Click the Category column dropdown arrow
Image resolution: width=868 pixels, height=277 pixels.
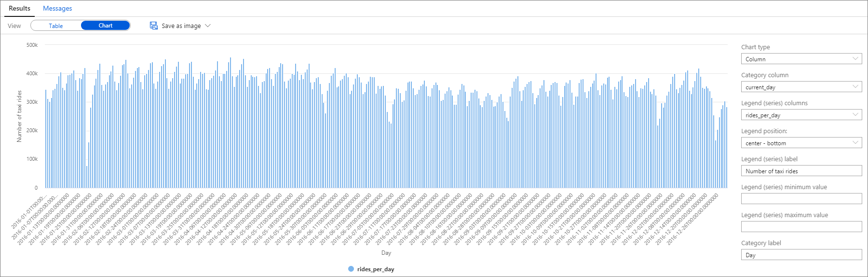pyautogui.click(x=855, y=87)
